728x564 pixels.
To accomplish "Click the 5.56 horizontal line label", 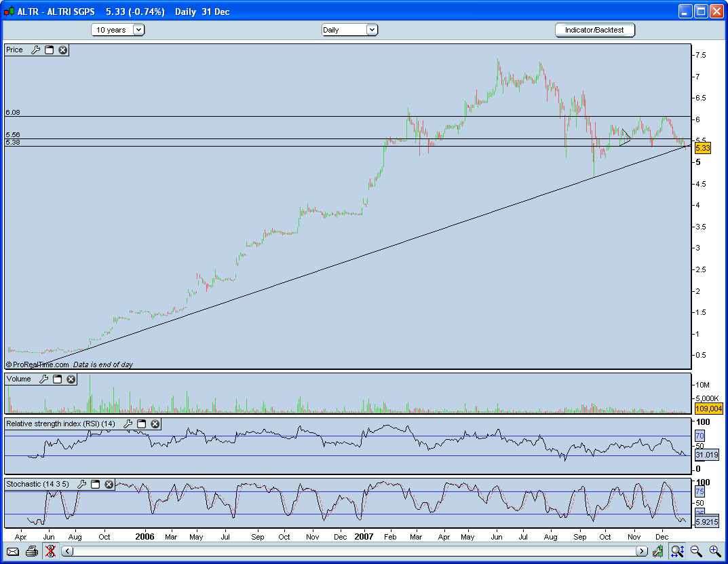I will tap(13, 135).
